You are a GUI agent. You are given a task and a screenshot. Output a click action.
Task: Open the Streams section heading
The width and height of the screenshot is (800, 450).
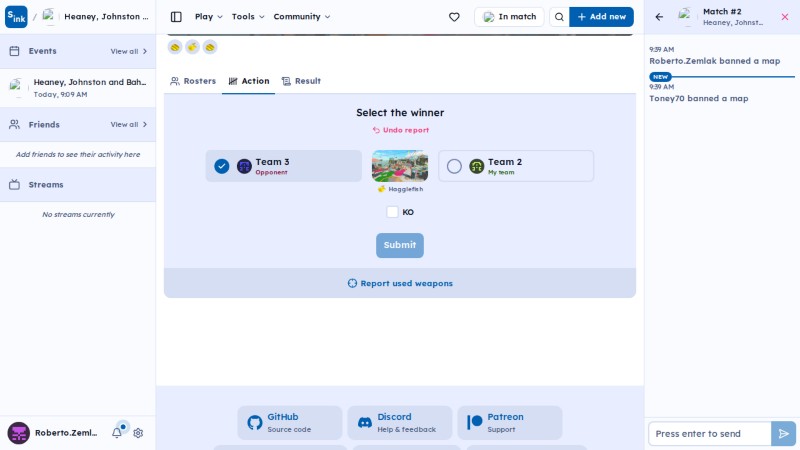coord(46,185)
